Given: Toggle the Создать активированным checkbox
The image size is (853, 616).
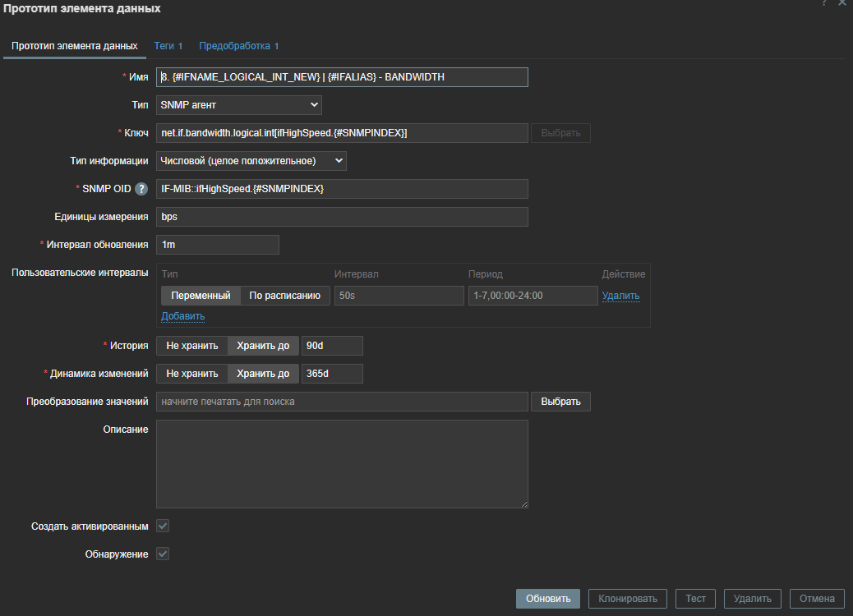Looking at the screenshot, I should point(163,526).
